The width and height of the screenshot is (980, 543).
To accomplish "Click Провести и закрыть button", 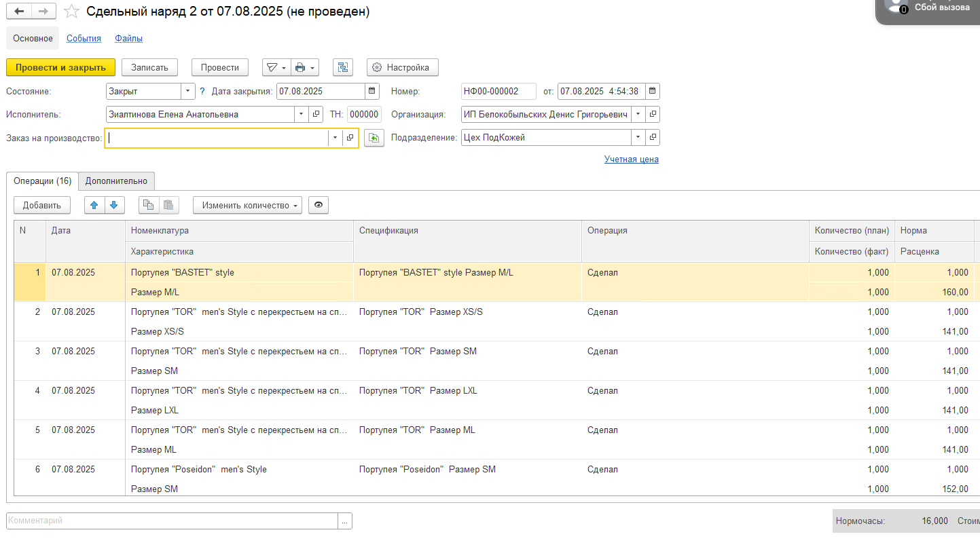I will [60, 67].
